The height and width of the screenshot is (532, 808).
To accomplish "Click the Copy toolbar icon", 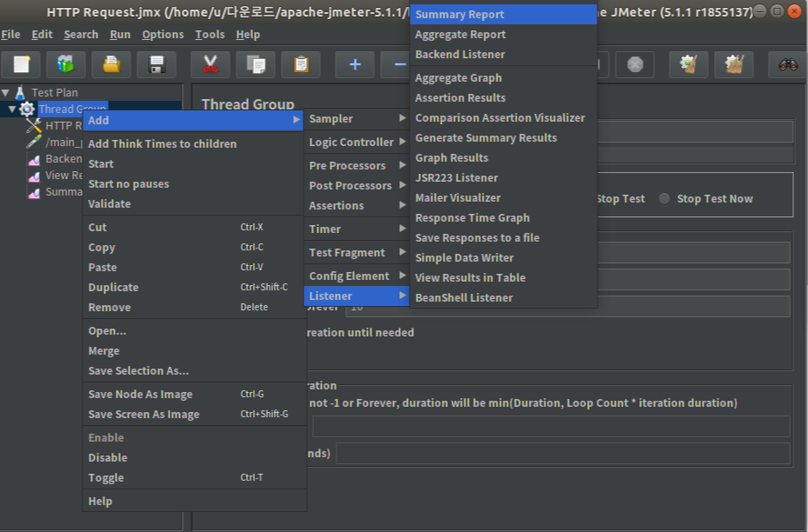I will coord(256,64).
